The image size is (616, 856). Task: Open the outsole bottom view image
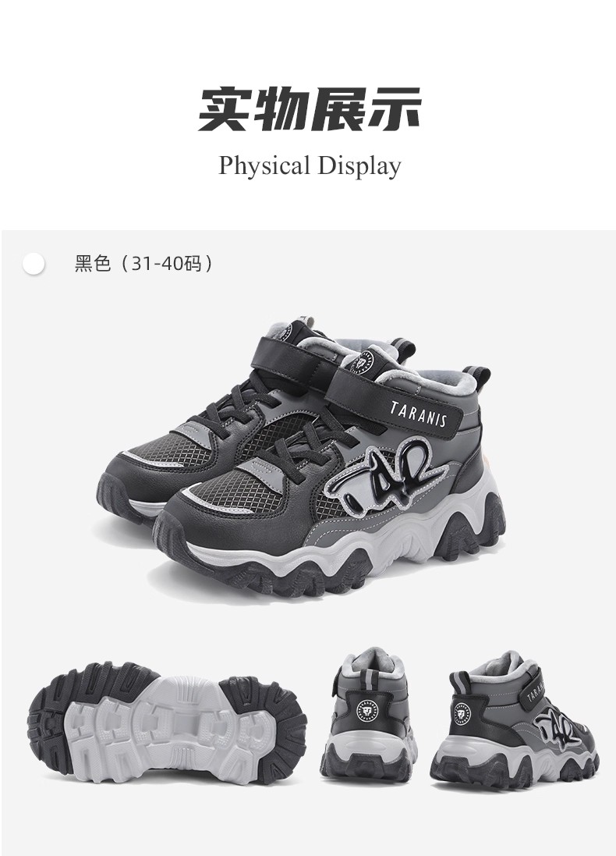click(x=168, y=724)
